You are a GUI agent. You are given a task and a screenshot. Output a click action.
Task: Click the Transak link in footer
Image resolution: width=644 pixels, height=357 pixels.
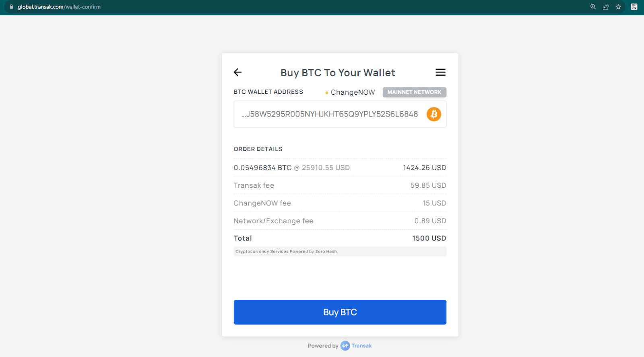coord(361,346)
